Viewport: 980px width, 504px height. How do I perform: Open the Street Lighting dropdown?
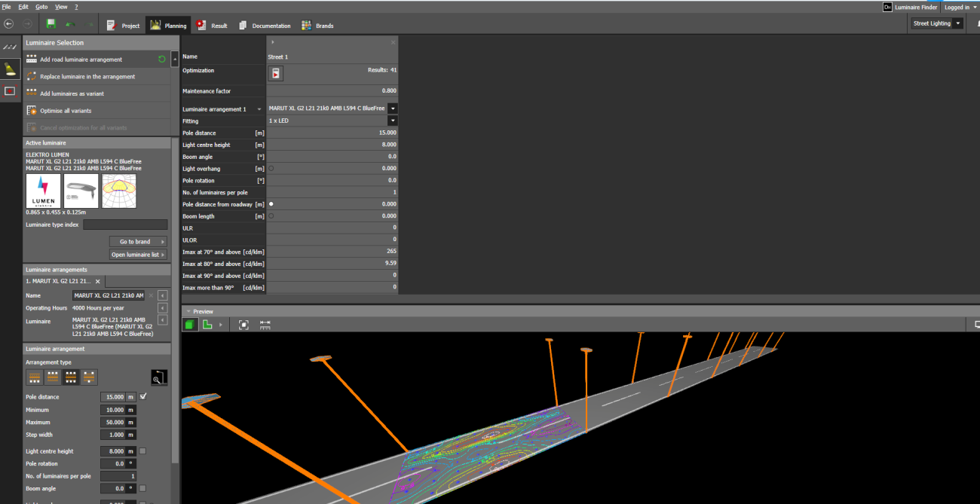pos(958,23)
